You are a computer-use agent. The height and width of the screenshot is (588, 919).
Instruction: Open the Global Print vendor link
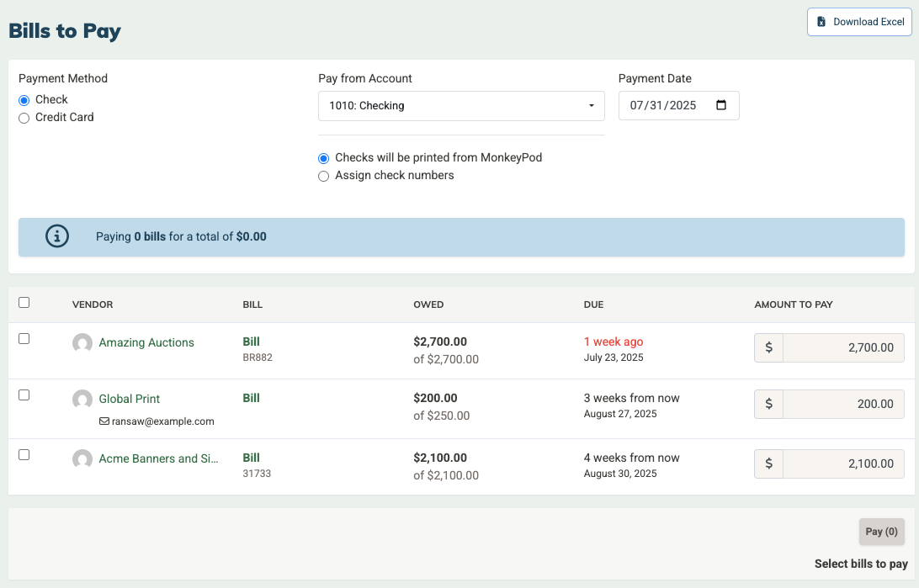pyautogui.click(x=130, y=399)
